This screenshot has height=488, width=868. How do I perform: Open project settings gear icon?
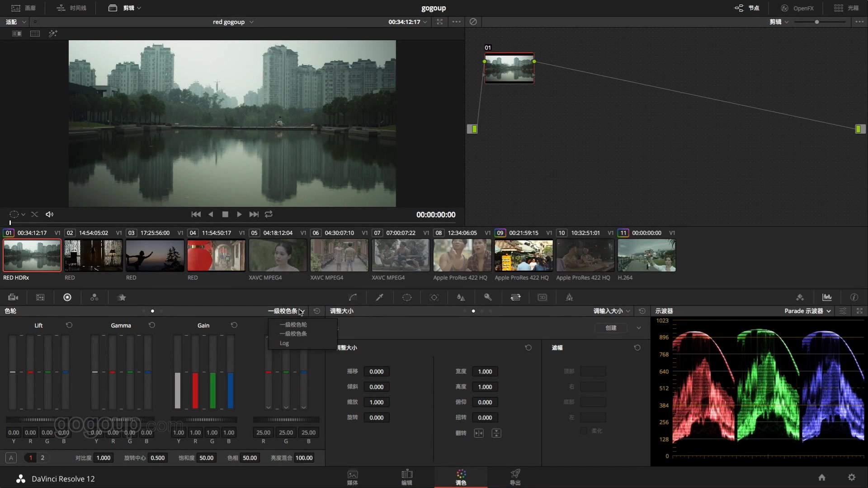tap(852, 477)
